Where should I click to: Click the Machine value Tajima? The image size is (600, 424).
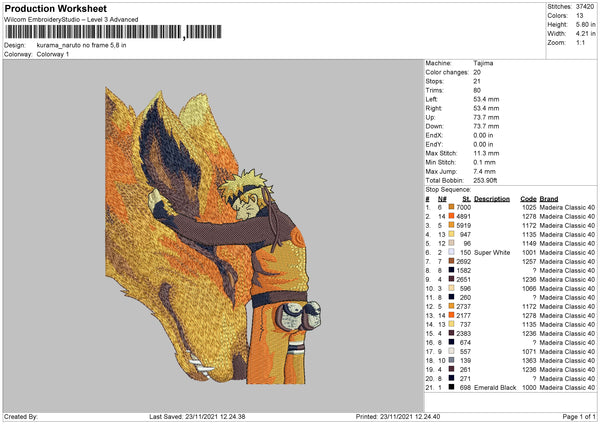tap(483, 63)
